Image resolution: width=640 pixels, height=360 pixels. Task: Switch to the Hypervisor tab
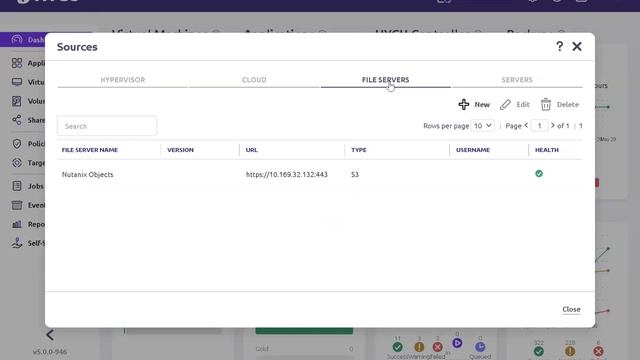123,80
